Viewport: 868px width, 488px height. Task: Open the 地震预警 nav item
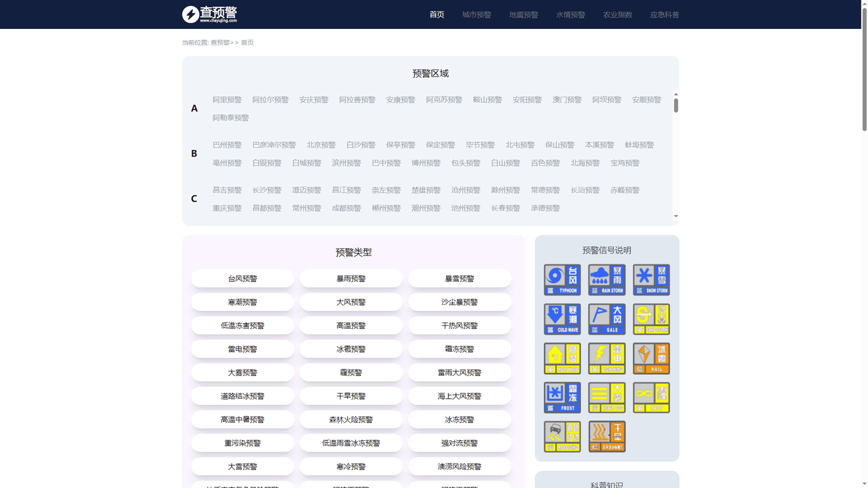tap(524, 14)
